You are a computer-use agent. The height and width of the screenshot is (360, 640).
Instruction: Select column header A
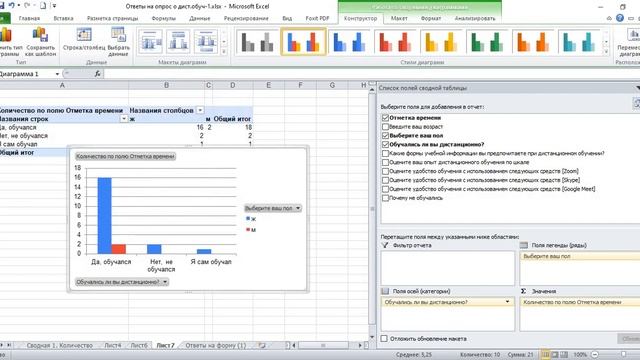pyautogui.click(x=62, y=85)
